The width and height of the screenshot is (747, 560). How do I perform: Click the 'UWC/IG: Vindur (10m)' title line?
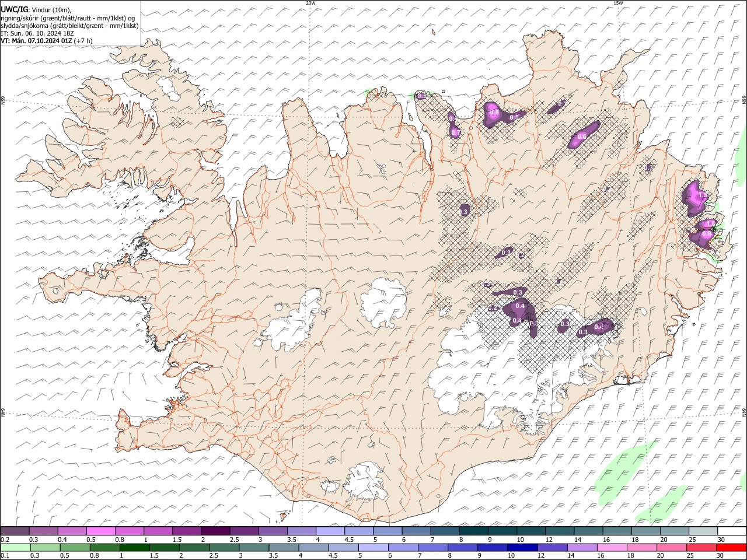click(36, 10)
